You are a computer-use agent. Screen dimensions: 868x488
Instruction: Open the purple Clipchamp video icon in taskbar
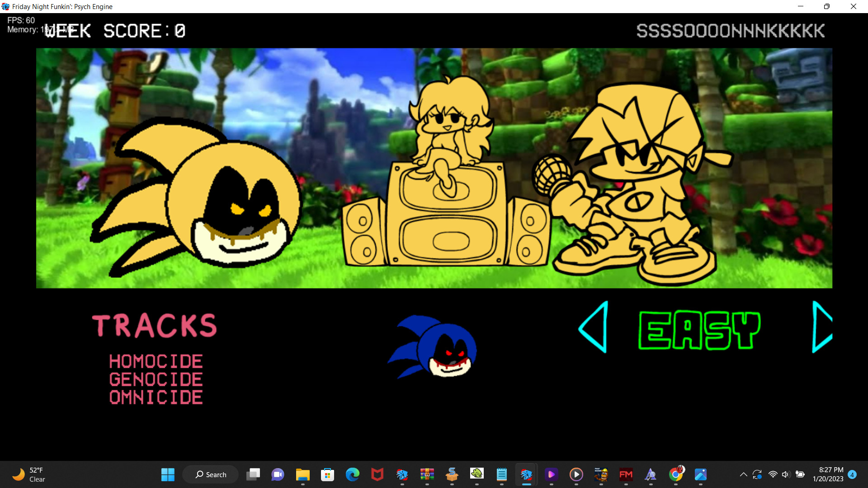click(x=551, y=474)
